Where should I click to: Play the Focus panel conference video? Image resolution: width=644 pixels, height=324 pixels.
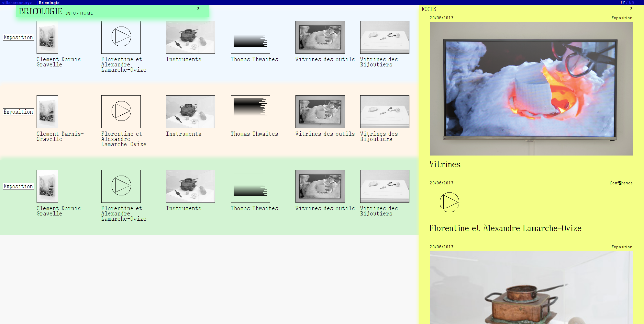pos(449,202)
